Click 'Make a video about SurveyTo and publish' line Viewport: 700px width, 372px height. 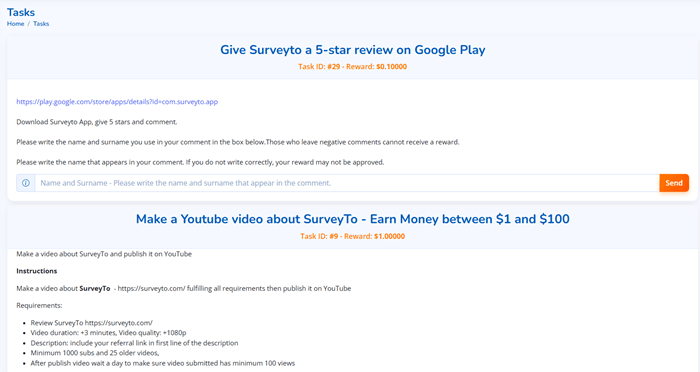click(x=104, y=254)
